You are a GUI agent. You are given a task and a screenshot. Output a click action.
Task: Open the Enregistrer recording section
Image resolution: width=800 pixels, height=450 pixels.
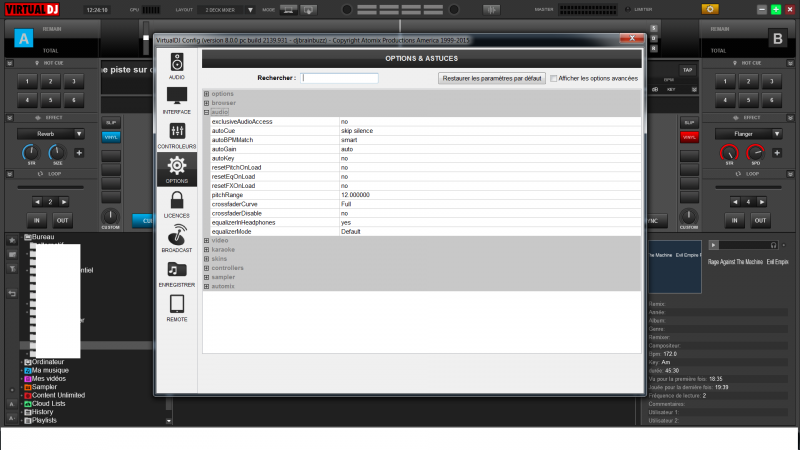point(177,273)
